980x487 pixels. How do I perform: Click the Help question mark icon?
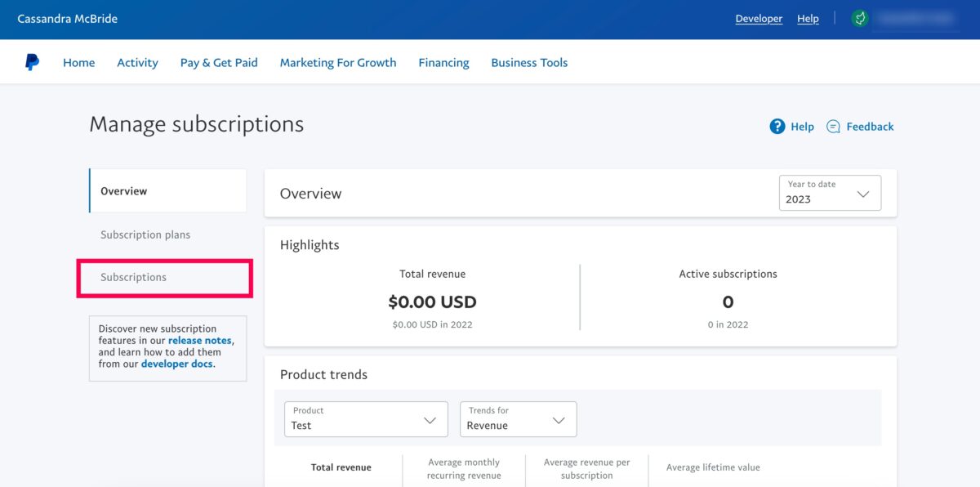click(x=777, y=127)
